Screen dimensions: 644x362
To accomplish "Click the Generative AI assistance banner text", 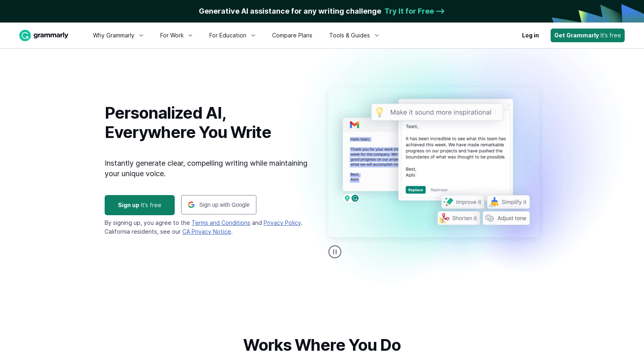I will 290,11.
